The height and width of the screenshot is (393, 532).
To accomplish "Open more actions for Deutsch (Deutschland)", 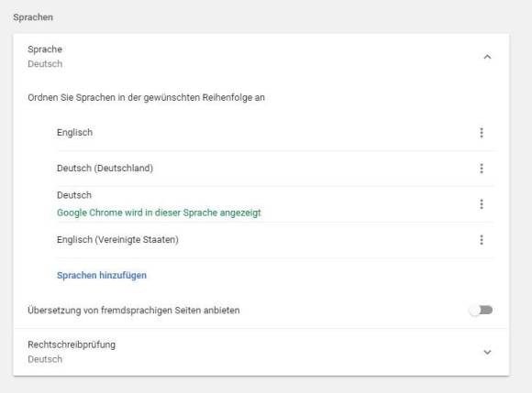I will tap(482, 169).
